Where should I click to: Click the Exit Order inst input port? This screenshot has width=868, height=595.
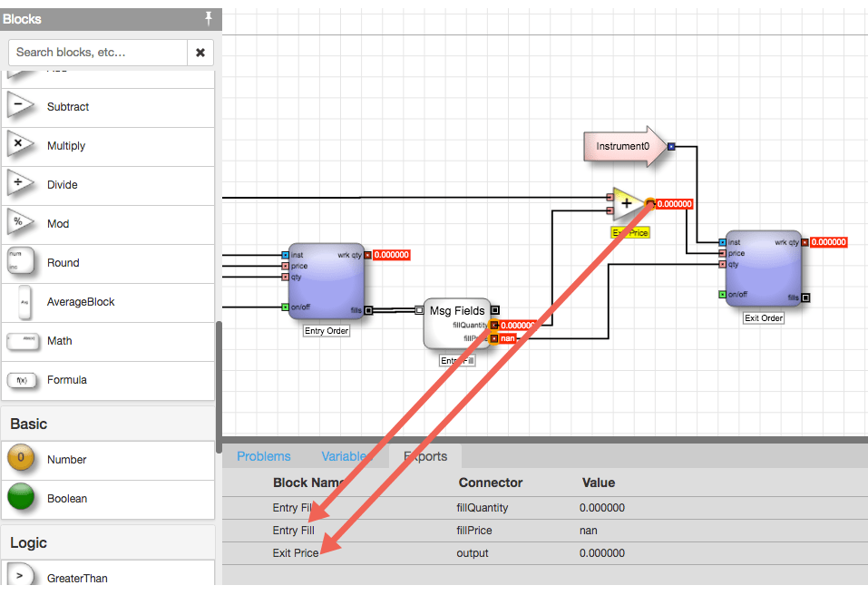point(722,242)
